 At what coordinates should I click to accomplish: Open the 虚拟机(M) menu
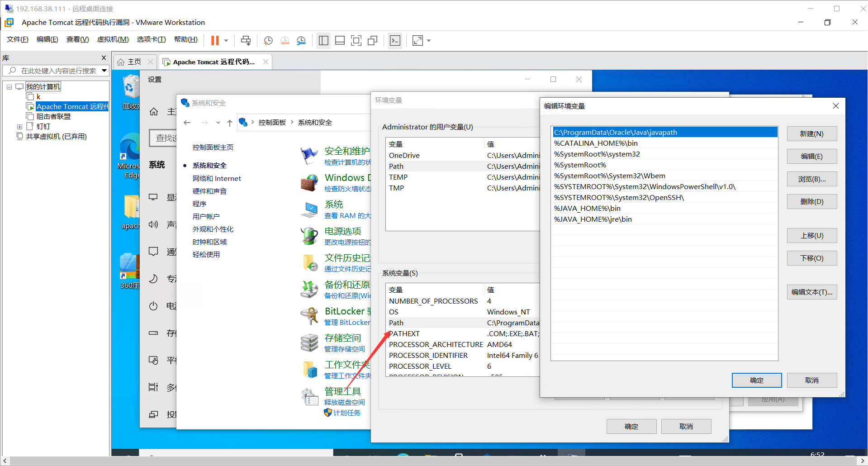click(113, 39)
